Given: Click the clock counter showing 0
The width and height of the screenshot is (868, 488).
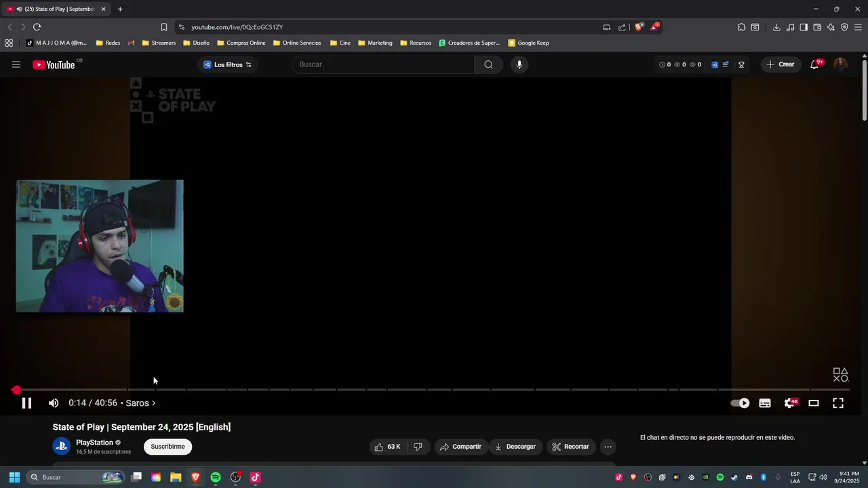Looking at the screenshot, I should tap(665, 64).
